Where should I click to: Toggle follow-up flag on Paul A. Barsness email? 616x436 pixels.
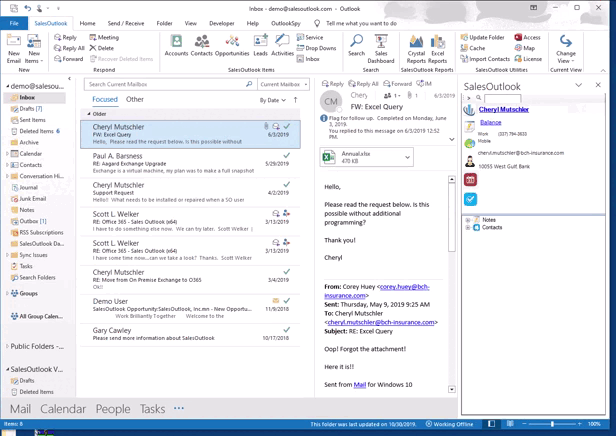[x=286, y=156]
